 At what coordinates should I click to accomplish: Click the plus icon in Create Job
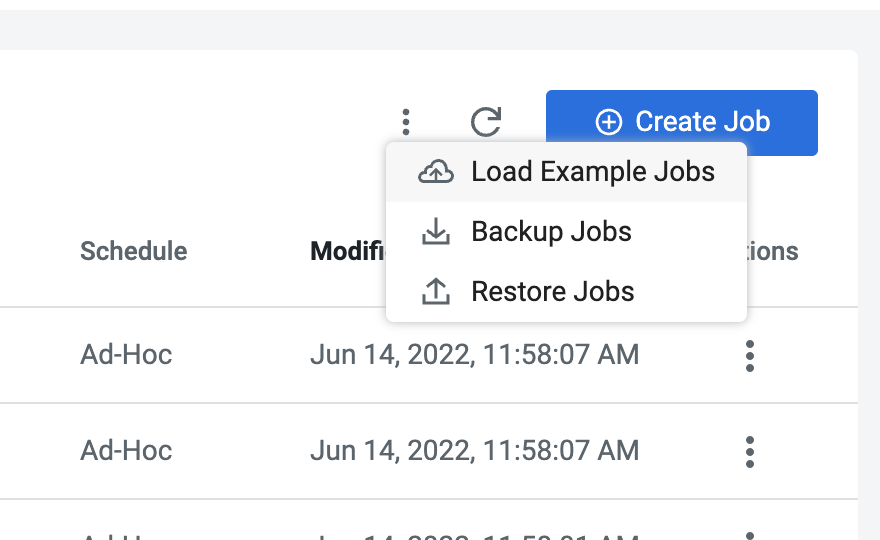coord(608,122)
